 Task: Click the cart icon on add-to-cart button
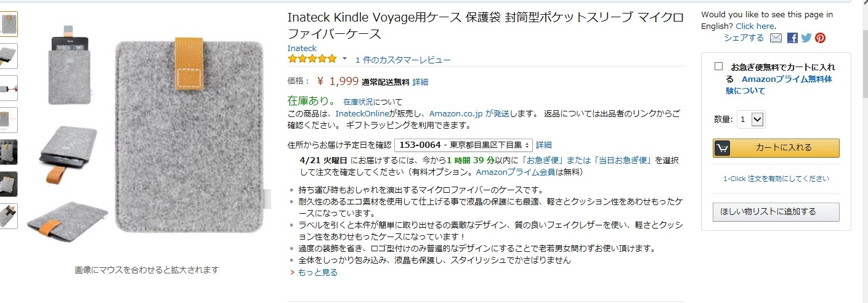(722, 148)
